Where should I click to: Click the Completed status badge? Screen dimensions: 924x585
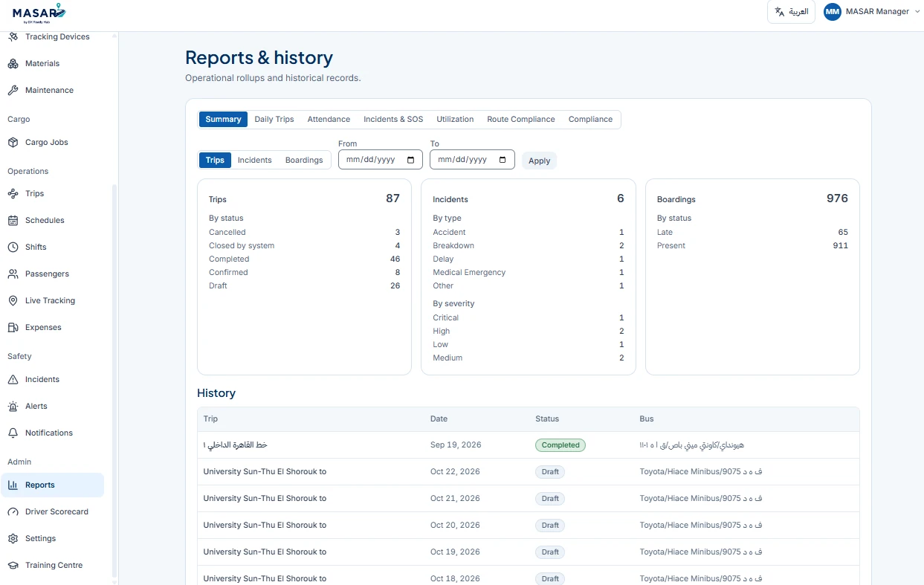click(560, 445)
